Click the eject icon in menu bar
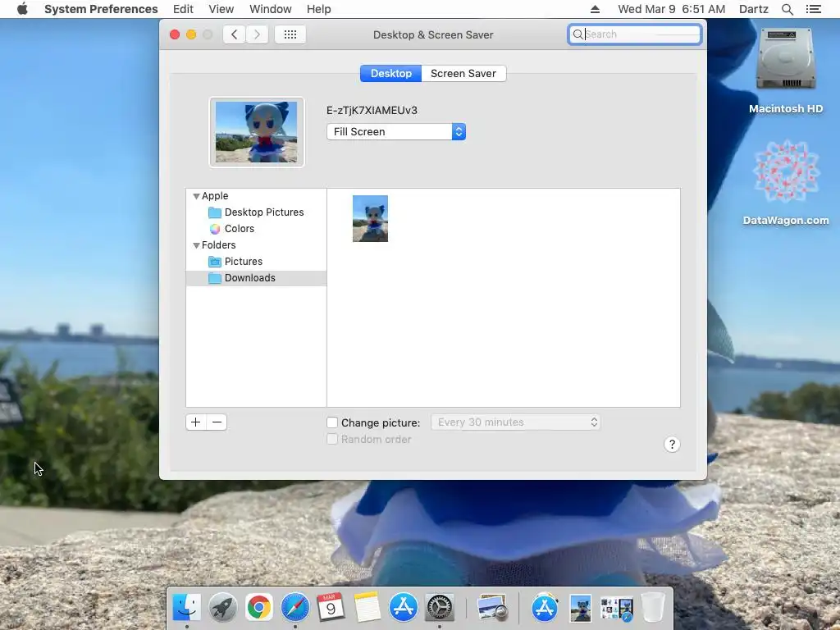Screen dimensions: 840x630 pyautogui.click(x=596, y=9)
